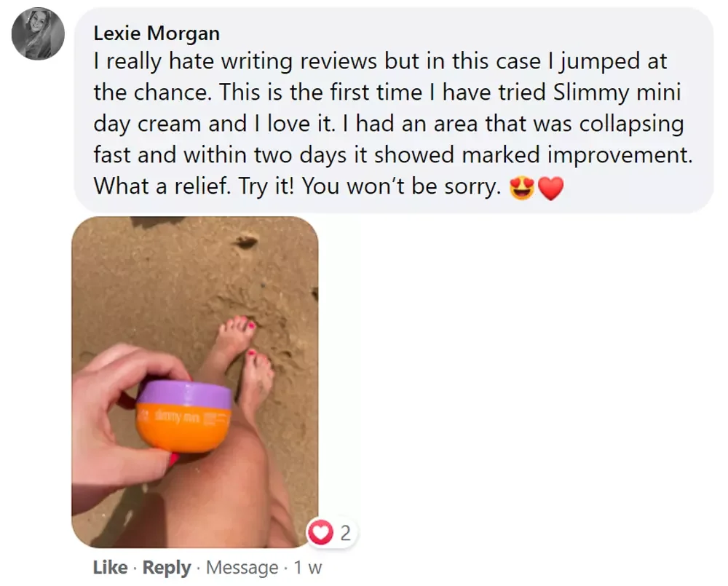Open the attached beach photo thumbnail

click(195, 381)
